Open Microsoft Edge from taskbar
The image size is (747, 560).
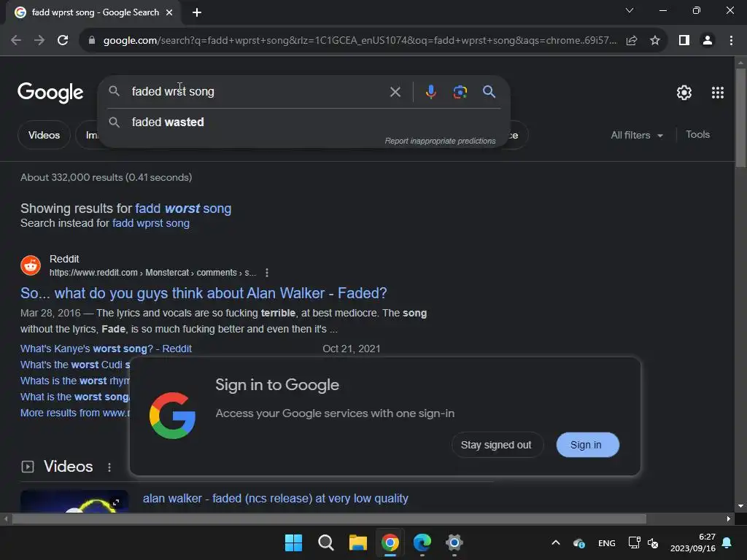click(422, 542)
